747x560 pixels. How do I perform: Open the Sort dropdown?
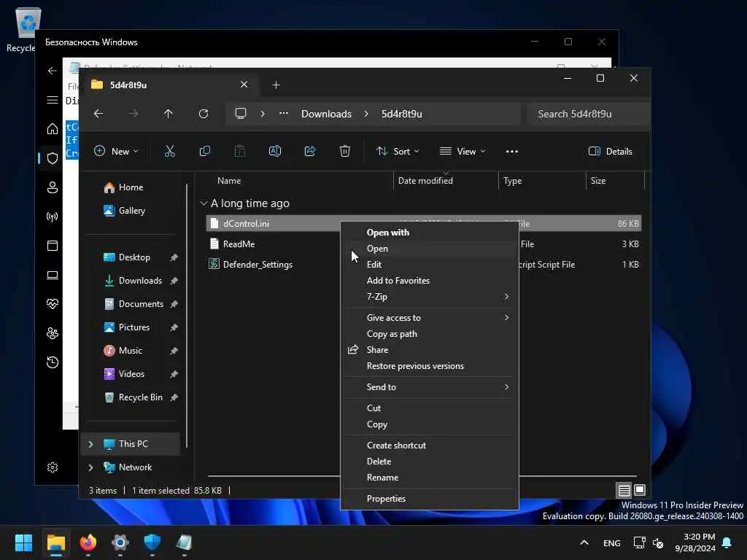[398, 152]
